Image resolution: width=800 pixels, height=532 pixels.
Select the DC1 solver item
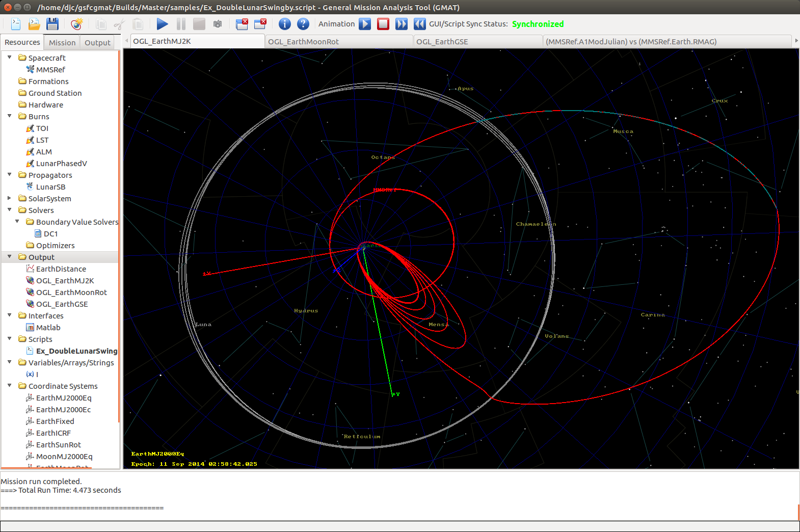[46, 234]
